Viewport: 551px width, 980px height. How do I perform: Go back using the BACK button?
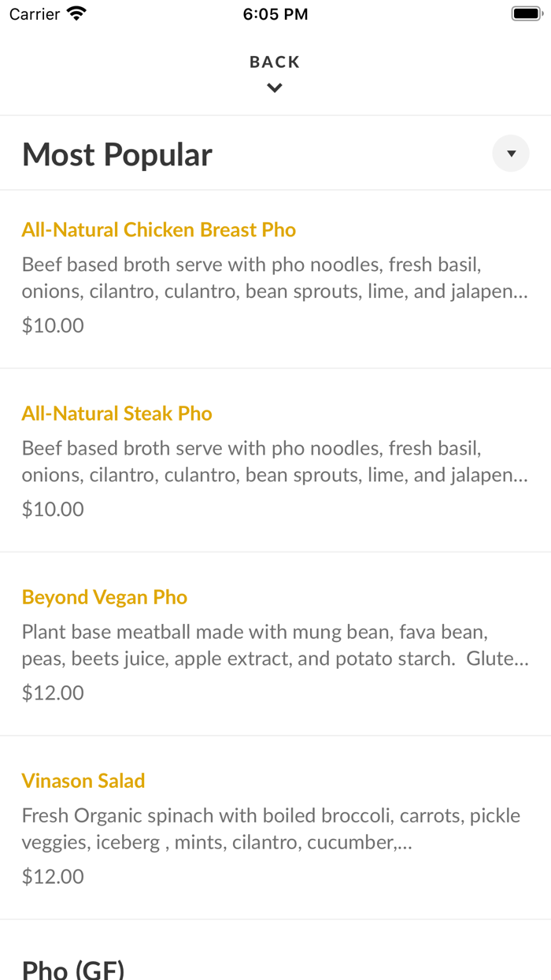[274, 61]
